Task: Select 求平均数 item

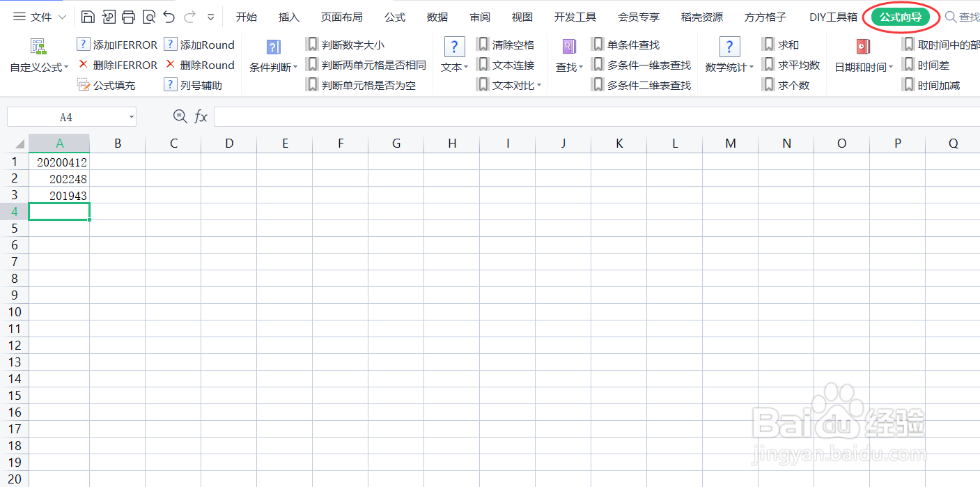Action: click(791, 65)
